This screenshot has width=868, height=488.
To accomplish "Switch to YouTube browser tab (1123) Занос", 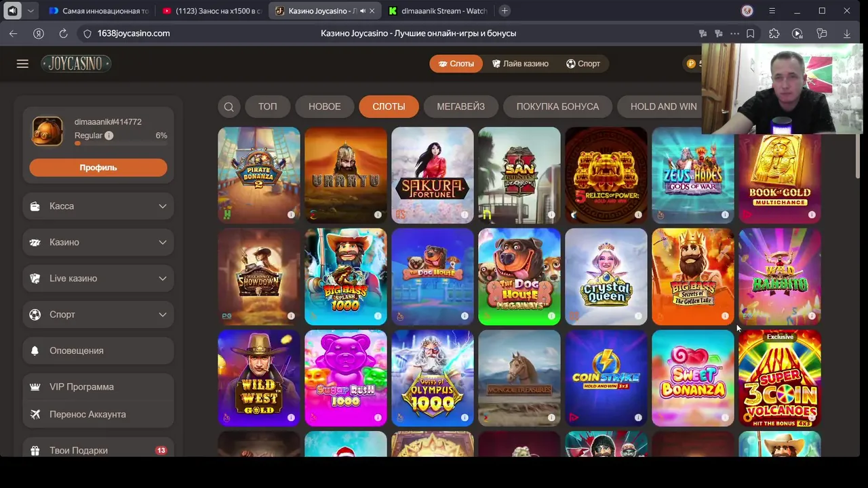I will (x=212, y=11).
